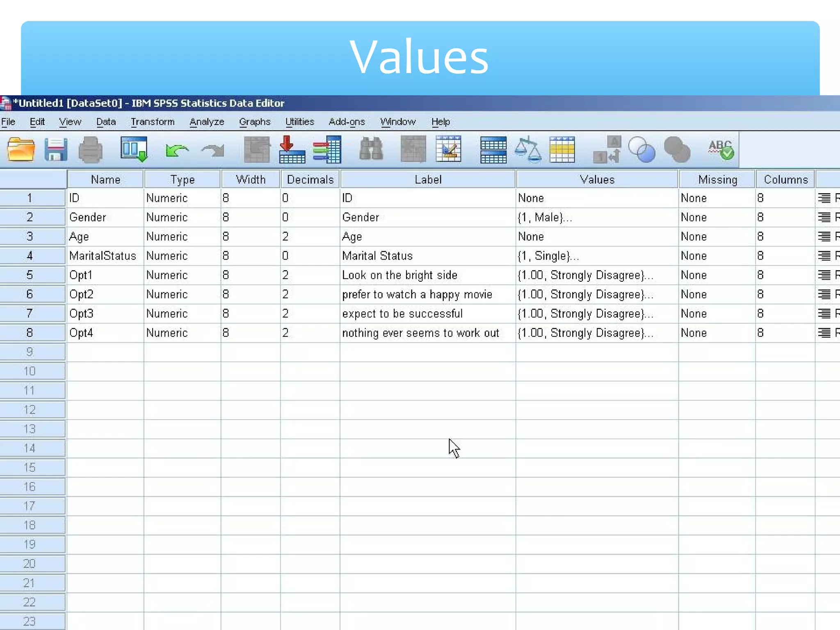
Task: Click the Gender variable name cell
Action: tap(105, 217)
